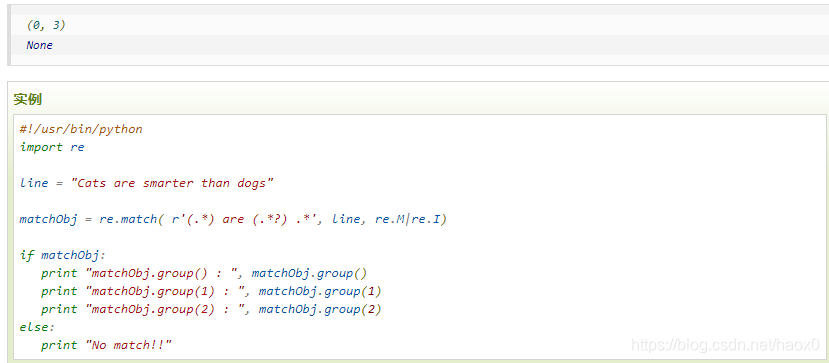Click the "import re" code line
The image size is (829, 363).
coord(52,147)
